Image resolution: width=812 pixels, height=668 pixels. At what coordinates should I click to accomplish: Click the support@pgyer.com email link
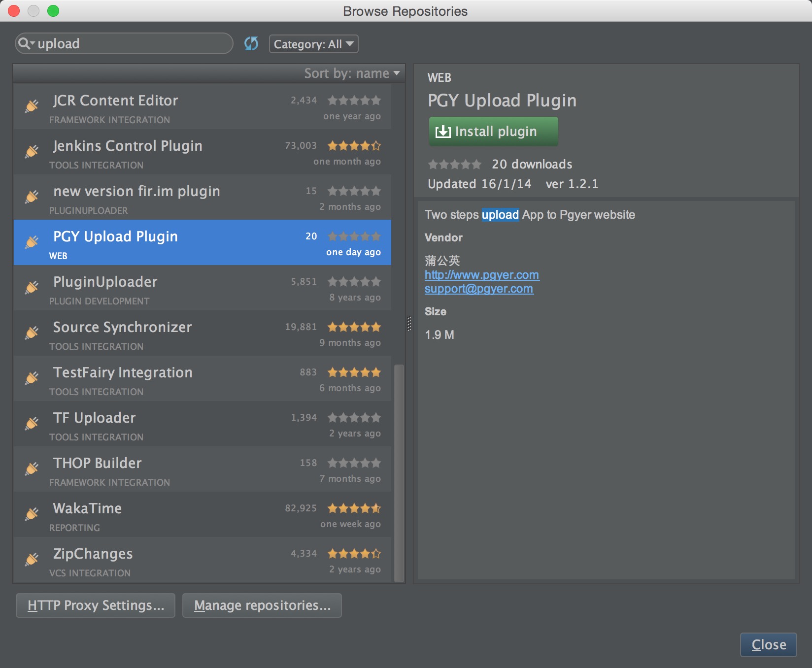pos(478,289)
